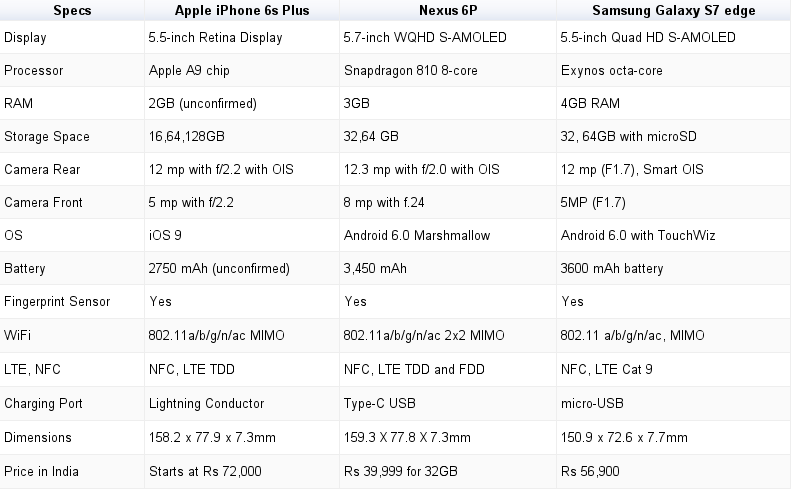Select the Samsung Galaxy S7 edge header
The image size is (791, 489).
tap(673, 9)
